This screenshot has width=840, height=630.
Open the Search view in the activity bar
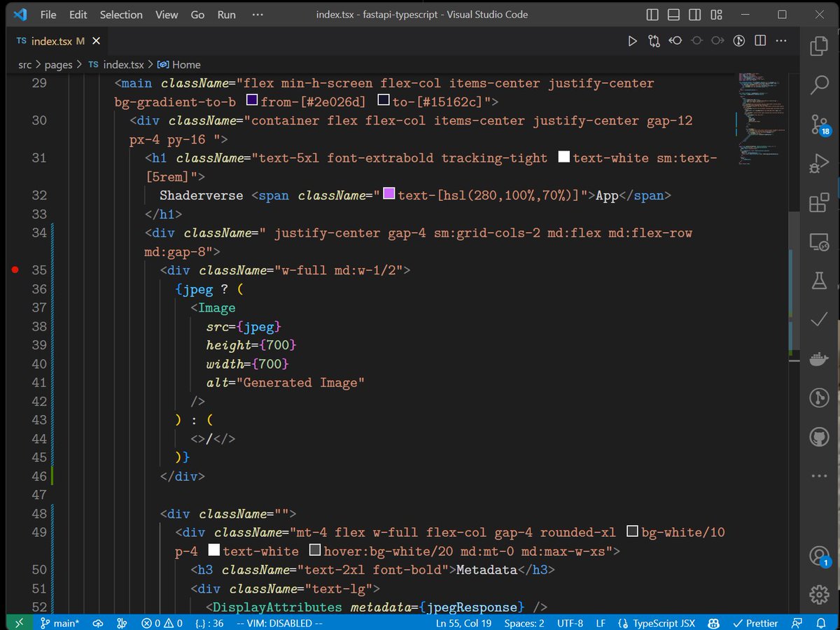click(x=819, y=85)
